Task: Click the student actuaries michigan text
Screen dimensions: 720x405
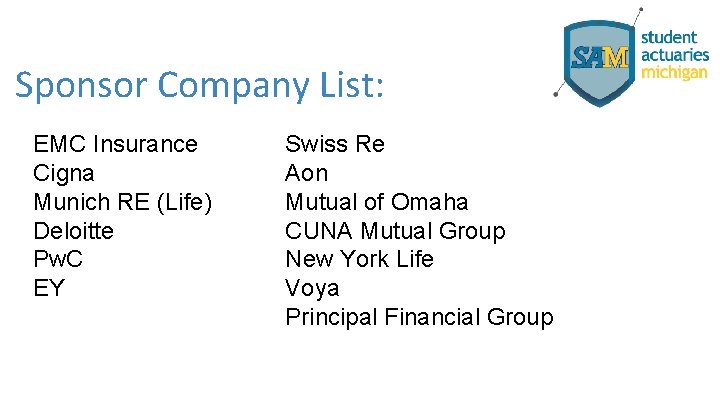Action: point(675,55)
